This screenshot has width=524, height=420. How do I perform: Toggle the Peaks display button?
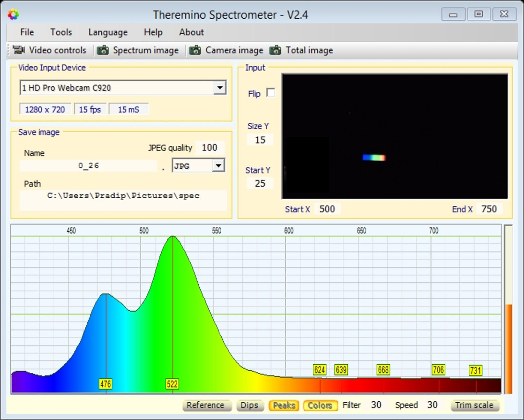pos(284,405)
